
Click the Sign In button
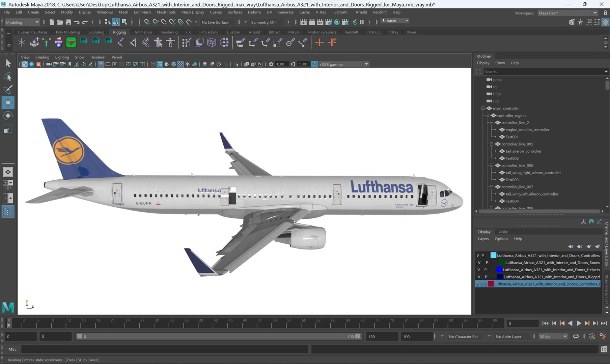click(x=395, y=21)
